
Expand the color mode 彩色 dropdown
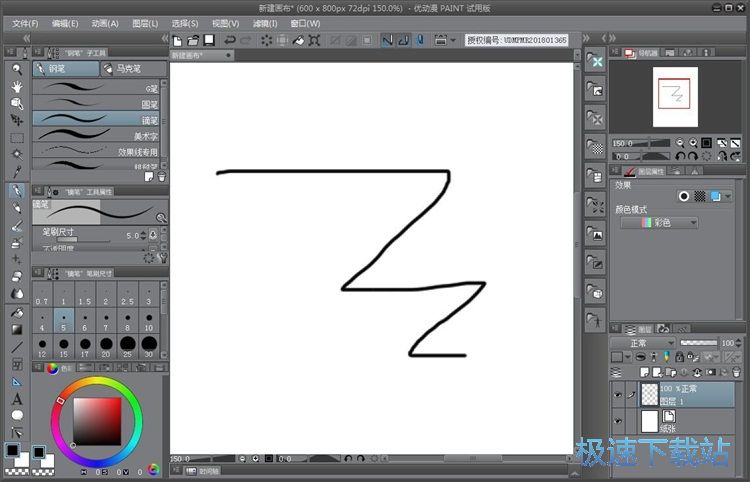(x=659, y=222)
